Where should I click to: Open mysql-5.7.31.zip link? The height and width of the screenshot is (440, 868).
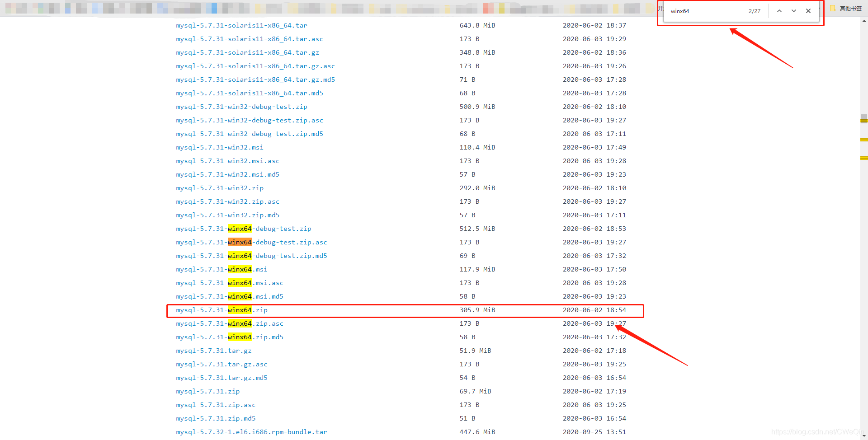coord(208,391)
